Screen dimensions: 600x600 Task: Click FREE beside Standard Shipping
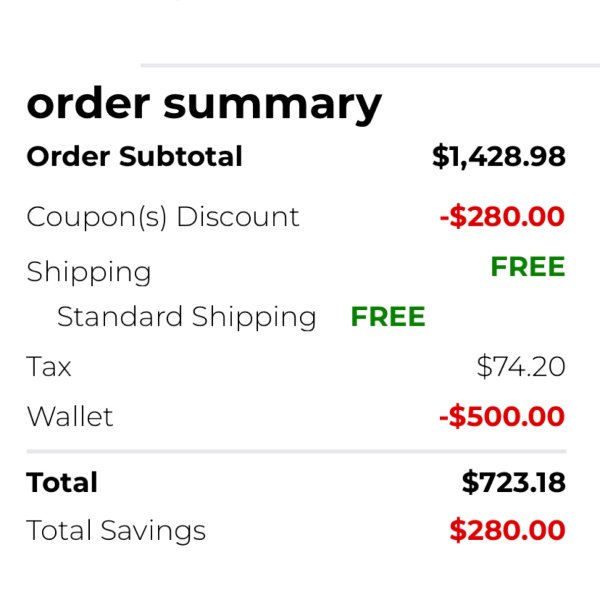tap(388, 316)
